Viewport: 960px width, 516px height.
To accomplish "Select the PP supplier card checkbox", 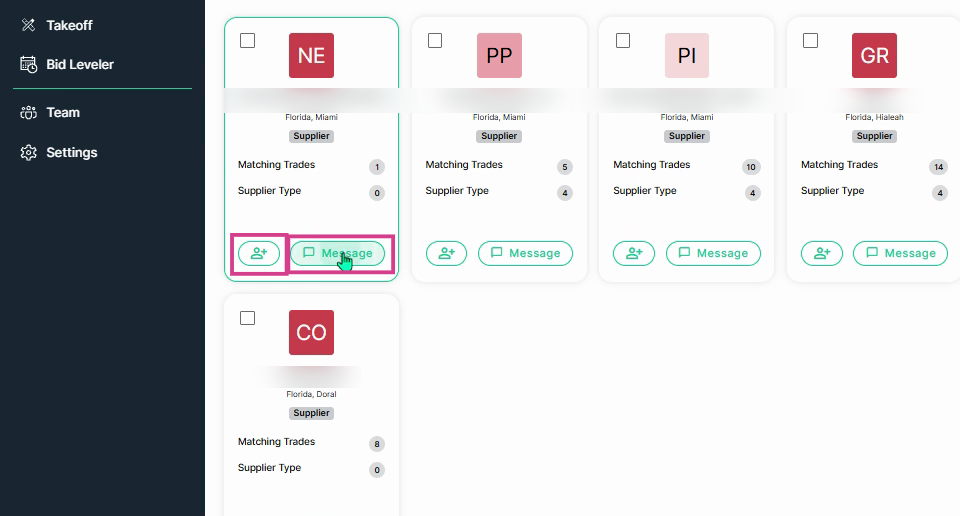I will (x=435, y=40).
